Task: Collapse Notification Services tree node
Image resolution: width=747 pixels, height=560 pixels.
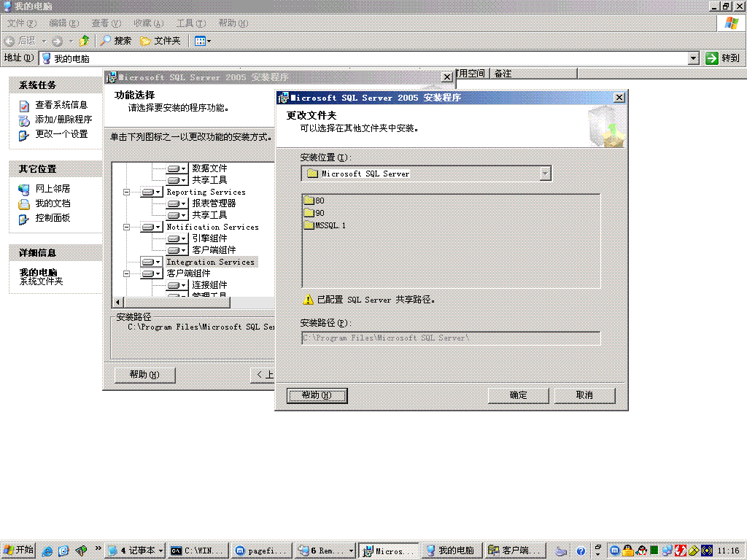Action: pos(126,227)
